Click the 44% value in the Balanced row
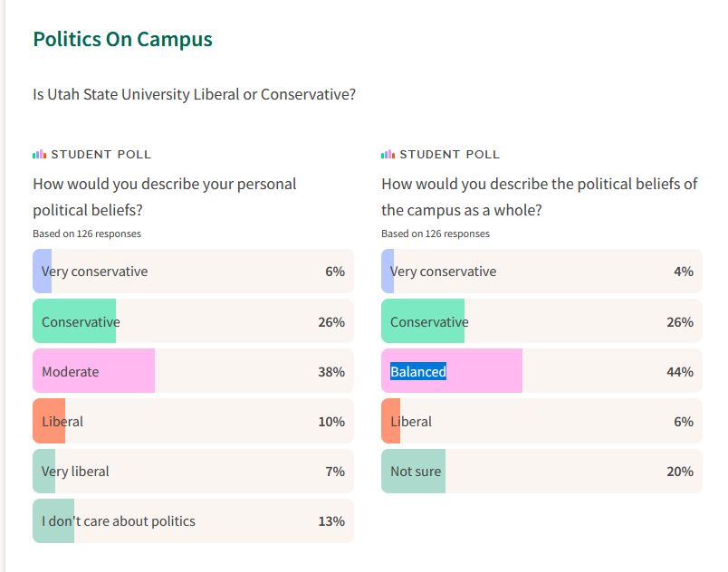 click(679, 372)
